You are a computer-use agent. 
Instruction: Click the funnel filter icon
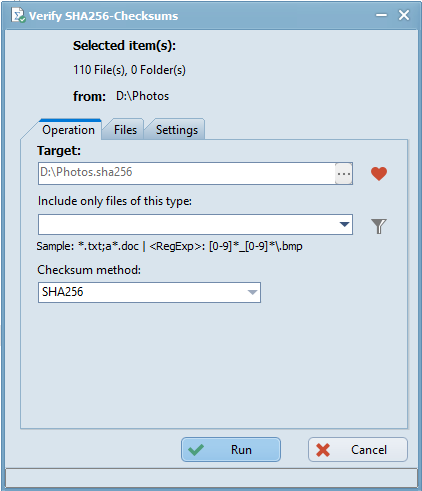(x=379, y=226)
